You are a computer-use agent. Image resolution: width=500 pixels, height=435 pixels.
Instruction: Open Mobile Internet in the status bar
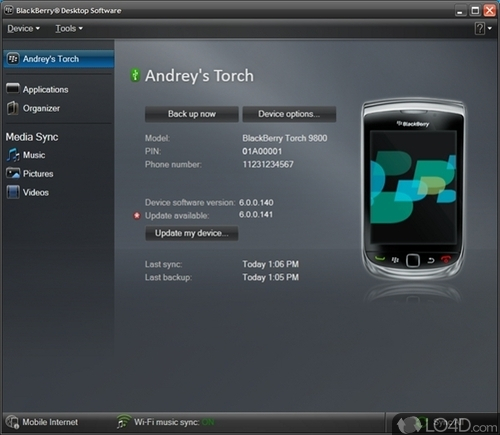click(x=50, y=422)
